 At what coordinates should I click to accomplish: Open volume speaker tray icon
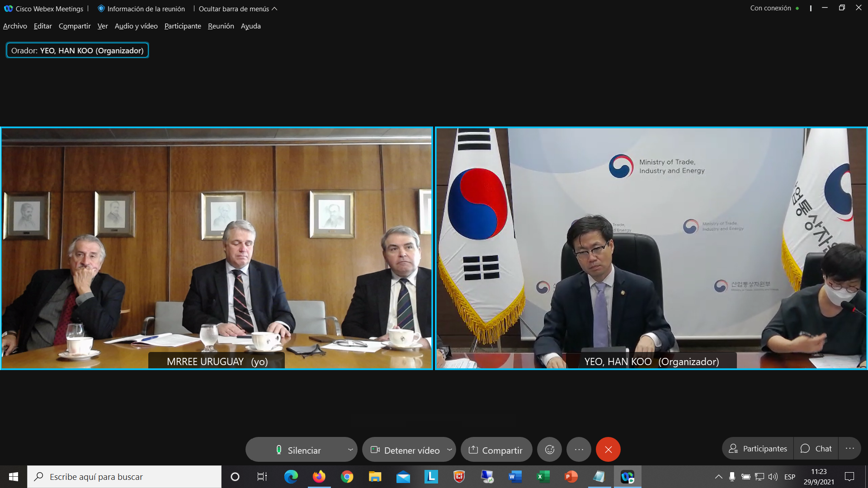point(773,477)
